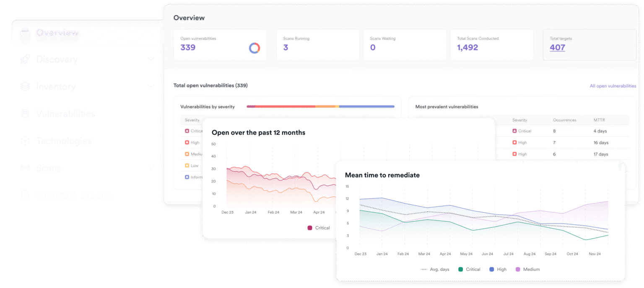Toggle the Critical legend in Open chart
This screenshot has height=288, width=644.
[x=310, y=228]
